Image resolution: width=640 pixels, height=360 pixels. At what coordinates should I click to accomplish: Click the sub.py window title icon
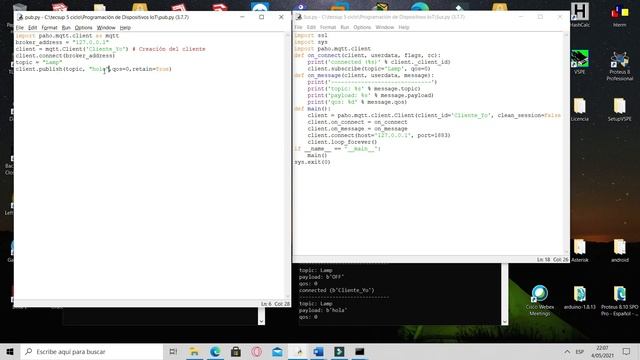tap(298, 17)
